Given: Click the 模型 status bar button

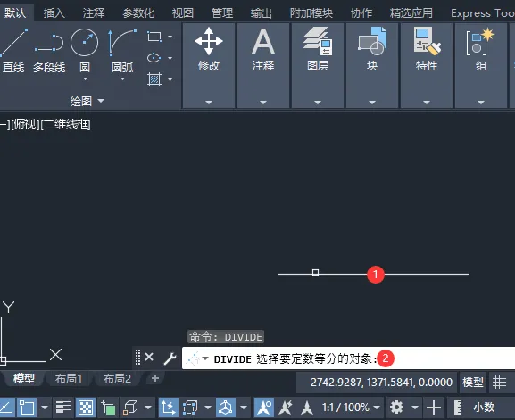Looking at the screenshot, I should [x=473, y=383].
